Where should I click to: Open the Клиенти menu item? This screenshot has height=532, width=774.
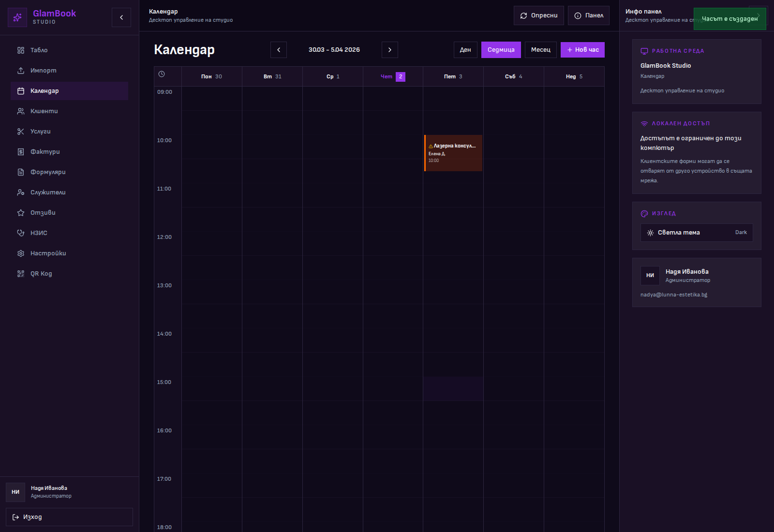click(44, 111)
